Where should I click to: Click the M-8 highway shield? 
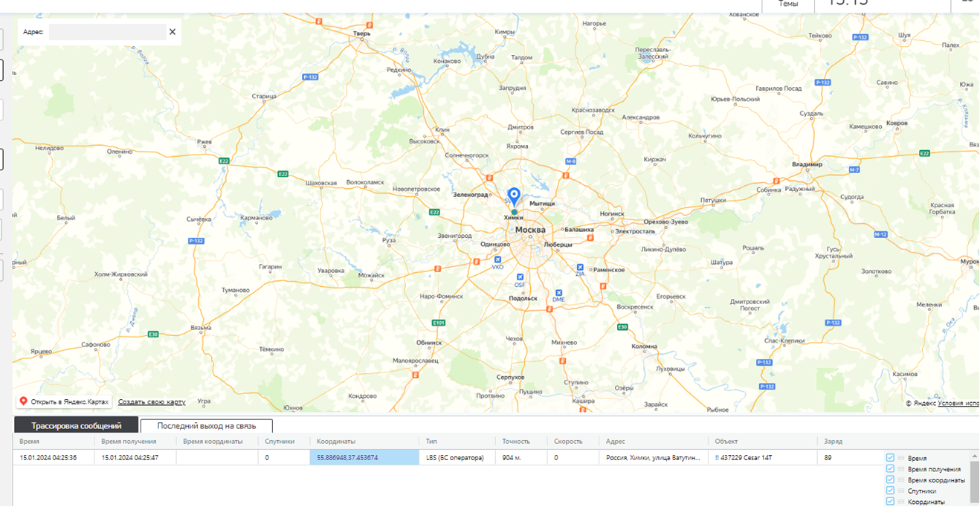pos(571,161)
